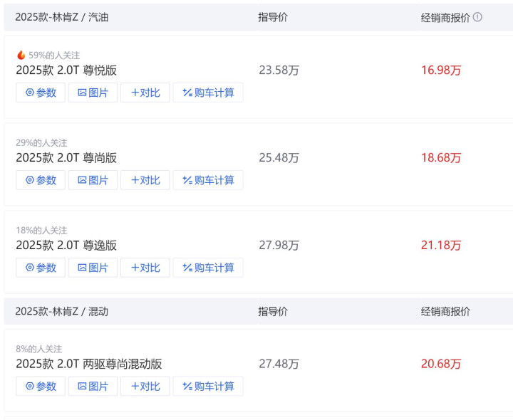
Task: Add 两驱尊尚混动版 to 对比
Action: [145, 387]
